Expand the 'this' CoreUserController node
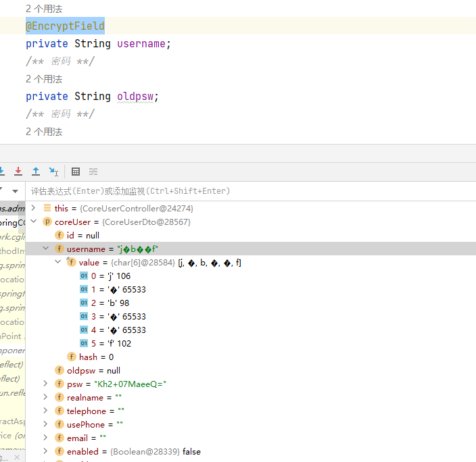 pyautogui.click(x=34, y=208)
